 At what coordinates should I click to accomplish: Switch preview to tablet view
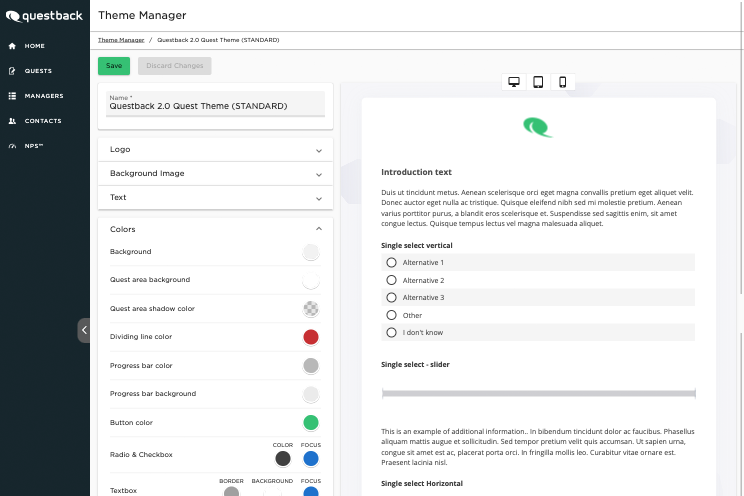(x=538, y=82)
